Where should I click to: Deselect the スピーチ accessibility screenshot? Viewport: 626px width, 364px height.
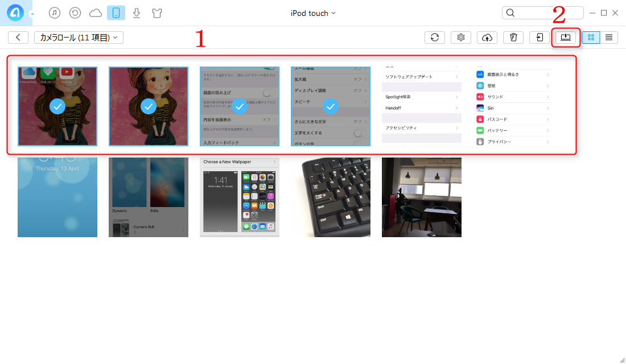(x=331, y=106)
